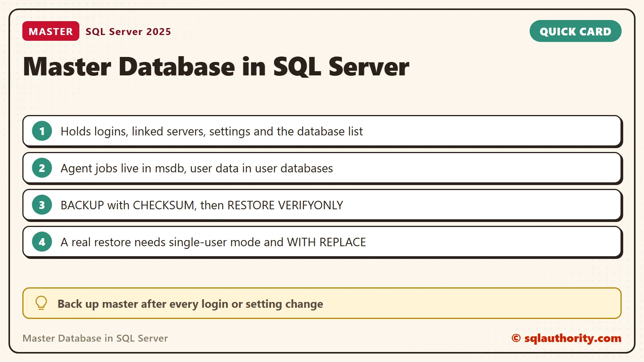Select 'BACKUP with CHECKSUM, then RESTORE VERIFYONLY' text
Screen dimensions: 644x362
(x=202, y=205)
